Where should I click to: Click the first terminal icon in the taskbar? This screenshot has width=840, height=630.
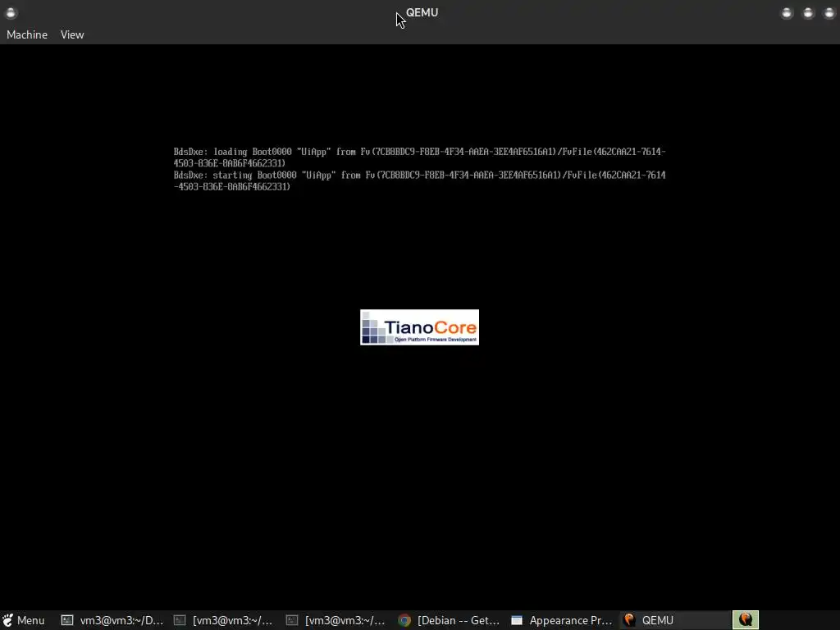(67, 620)
